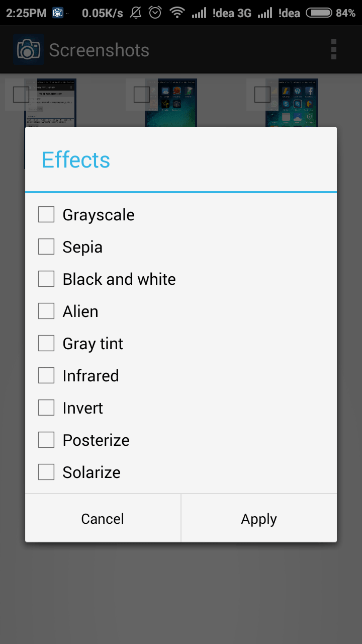362x644 pixels.
Task: Apply the selected effects
Action: (x=259, y=519)
